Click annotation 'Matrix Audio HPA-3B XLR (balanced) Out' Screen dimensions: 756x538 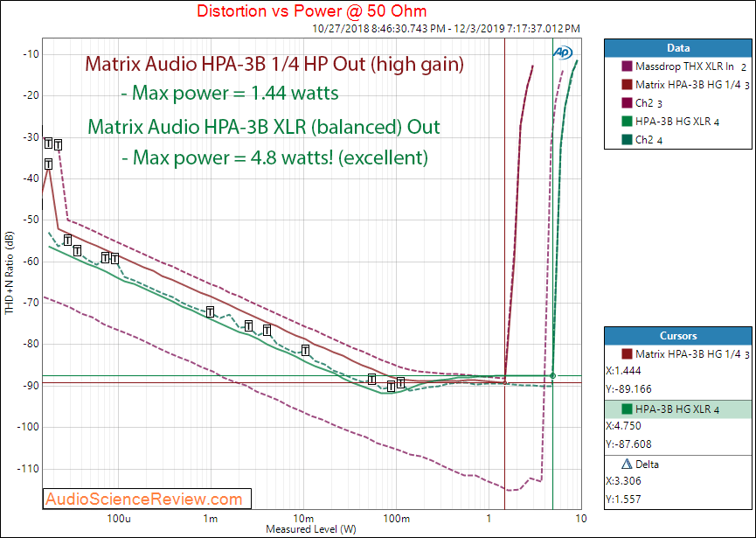tap(264, 127)
